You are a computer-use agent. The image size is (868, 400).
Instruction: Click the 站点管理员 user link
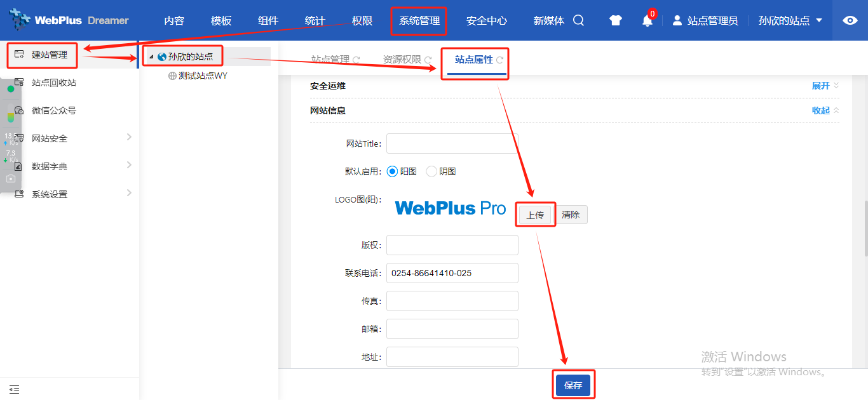tap(713, 20)
